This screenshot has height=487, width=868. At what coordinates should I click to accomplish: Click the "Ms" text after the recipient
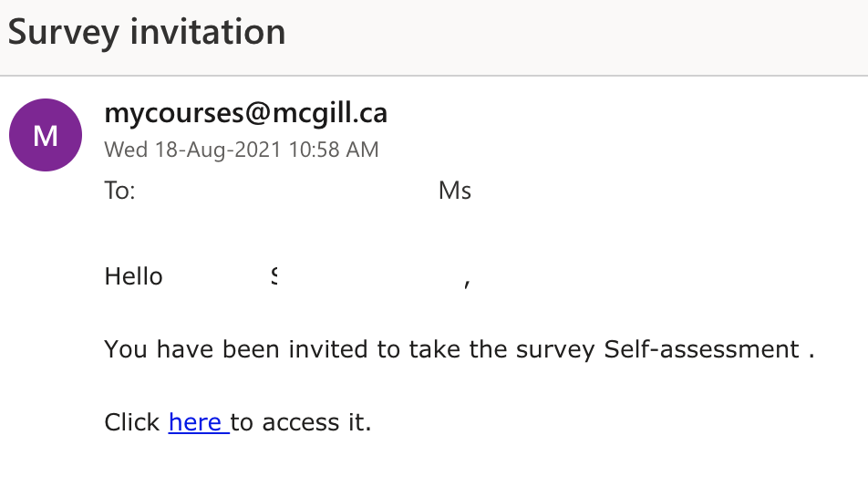pos(455,192)
